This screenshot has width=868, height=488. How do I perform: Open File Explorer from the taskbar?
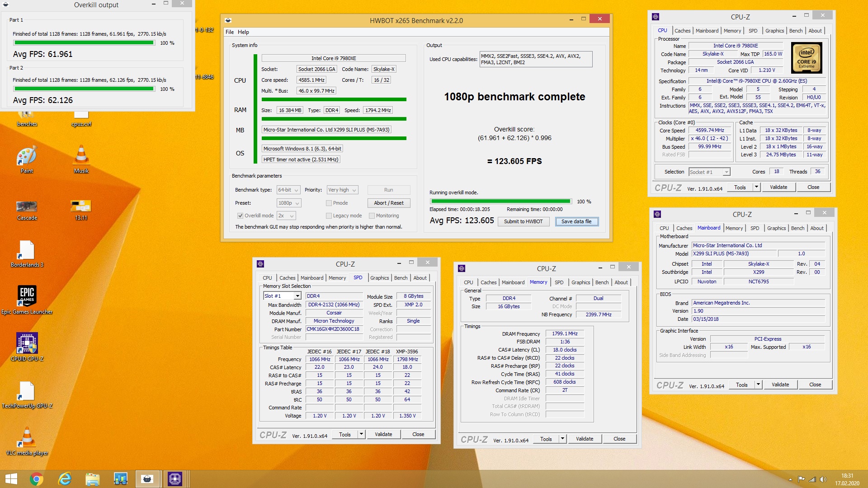(92, 479)
